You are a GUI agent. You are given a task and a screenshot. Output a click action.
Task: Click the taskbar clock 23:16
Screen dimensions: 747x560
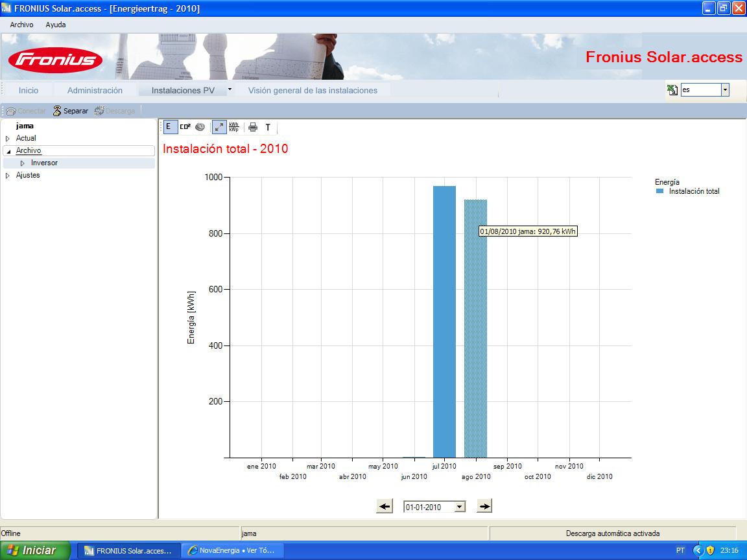click(729, 550)
